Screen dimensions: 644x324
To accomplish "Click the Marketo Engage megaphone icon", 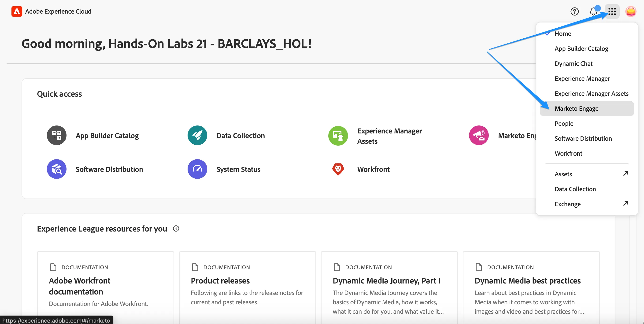I will (x=479, y=135).
